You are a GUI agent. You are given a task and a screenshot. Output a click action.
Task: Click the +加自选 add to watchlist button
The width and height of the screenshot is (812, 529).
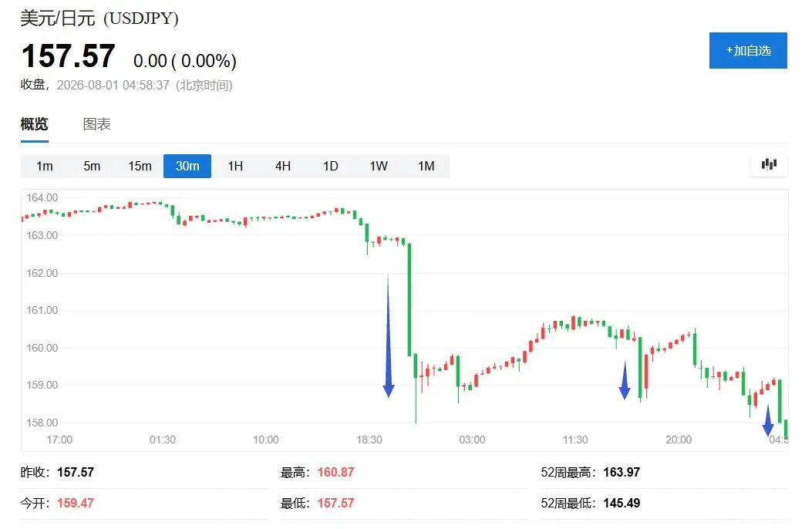(748, 50)
